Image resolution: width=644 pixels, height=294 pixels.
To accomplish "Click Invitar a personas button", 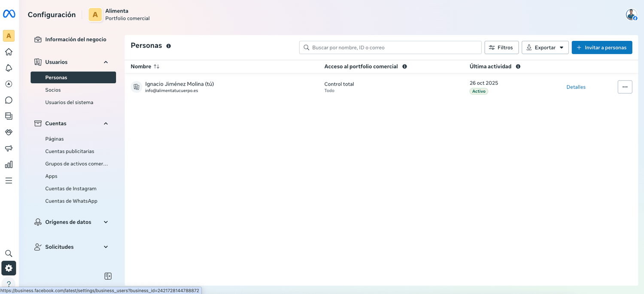I will pyautogui.click(x=602, y=48).
